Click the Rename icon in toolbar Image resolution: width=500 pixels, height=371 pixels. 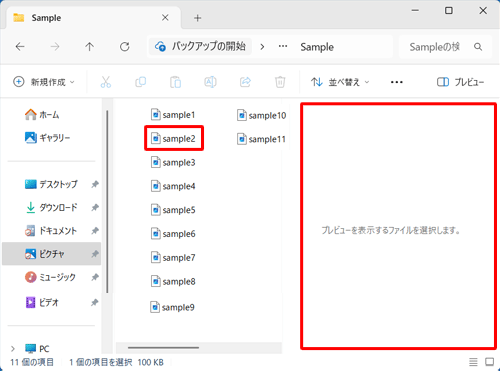click(x=210, y=82)
